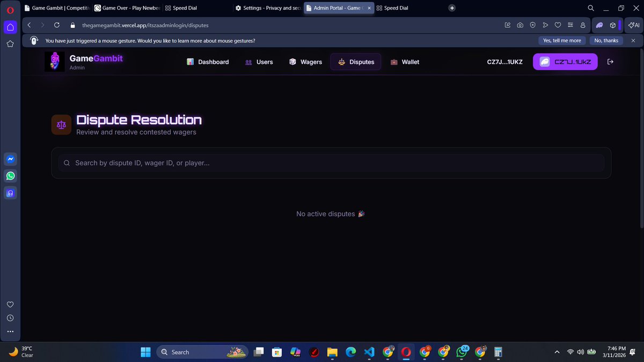Image resolution: width=644 pixels, height=362 pixels.
Task: Close the mouse gesture notification bar
Action: pos(633,41)
